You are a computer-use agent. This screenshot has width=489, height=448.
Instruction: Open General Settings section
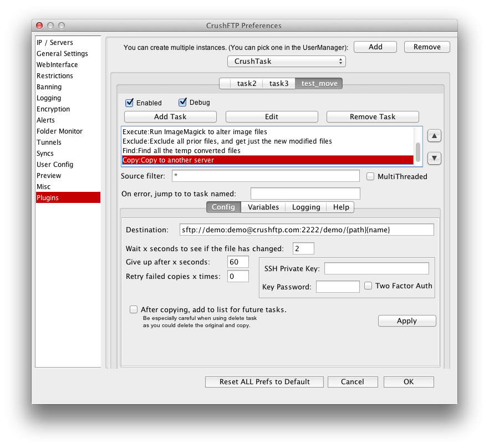coord(68,54)
